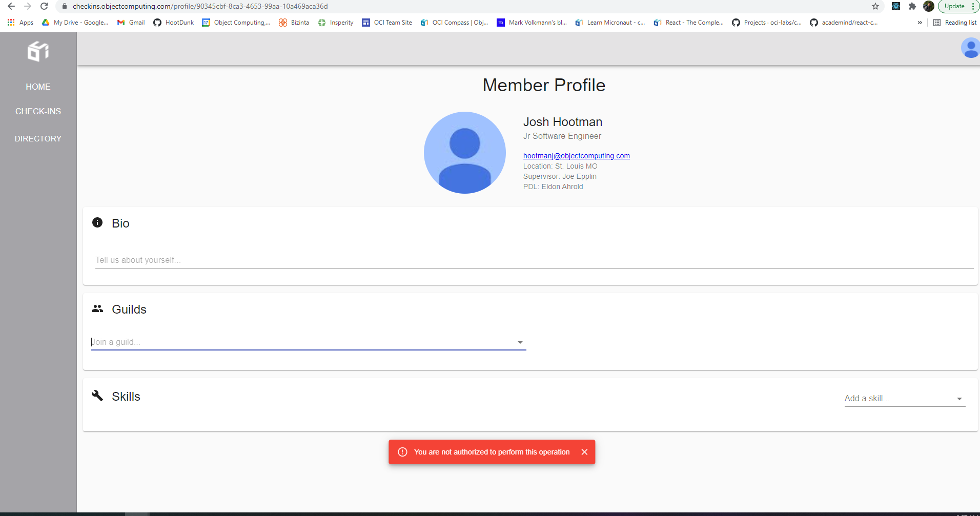980x516 pixels.
Task: Click the Check-Ins cube logo in the sidebar
Action: (37, 51)
